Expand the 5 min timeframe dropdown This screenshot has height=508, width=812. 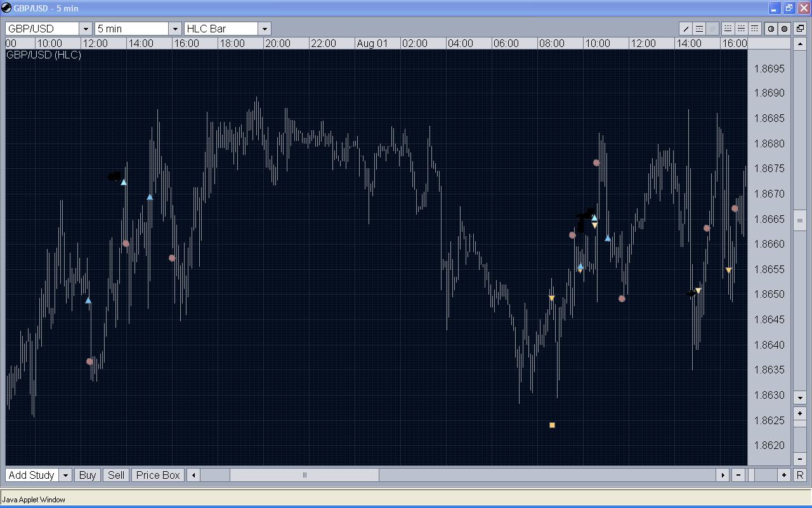pos(175,29)
